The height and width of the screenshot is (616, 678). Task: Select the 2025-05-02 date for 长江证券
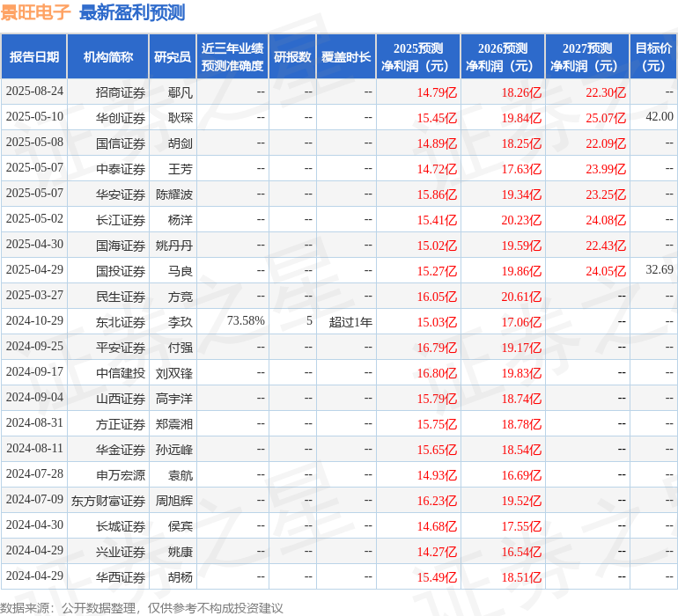point(34,219)
